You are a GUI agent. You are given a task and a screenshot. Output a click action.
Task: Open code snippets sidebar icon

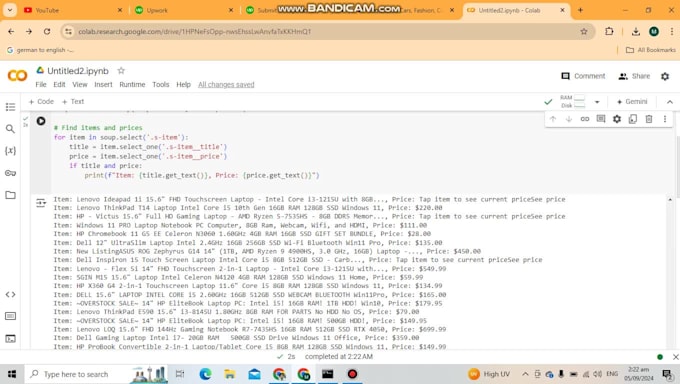pos(10,295)
